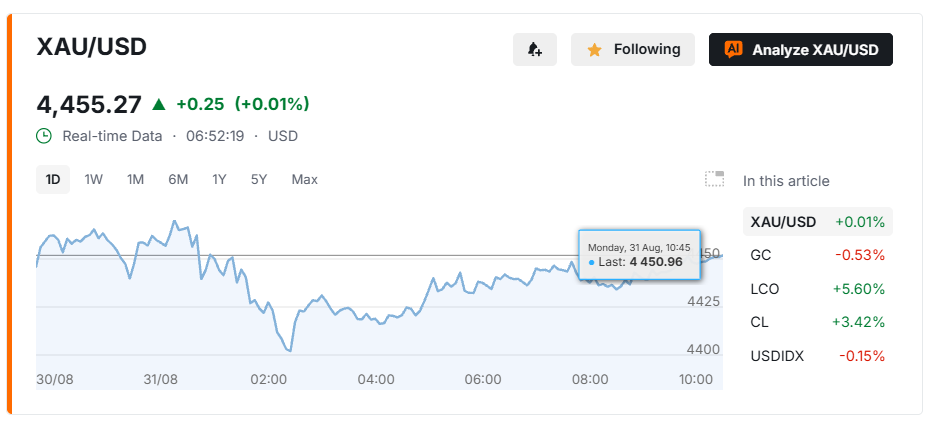The height and width of the screenshot is (430, 932).
Task: Click the orange AI icon
Action: 733,49
